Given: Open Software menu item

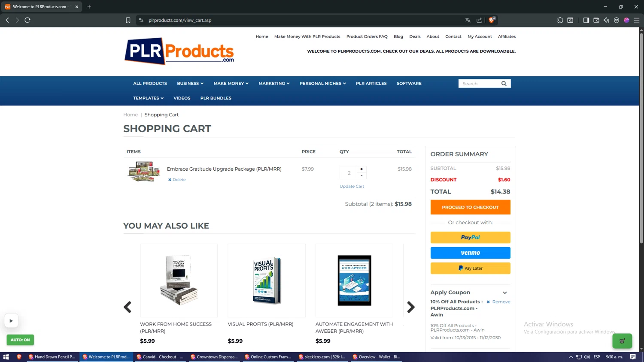Looking at the screenshot, I should [409, 84].
